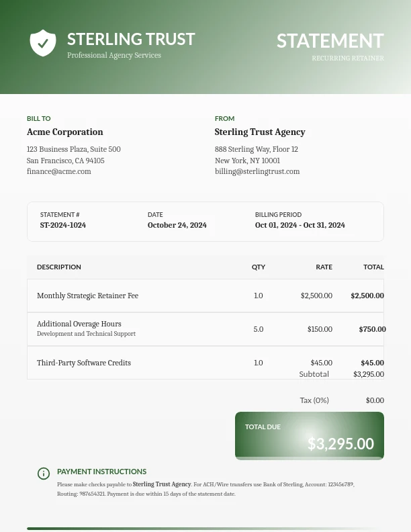Select the statement number ST-2024-1024
This screenshot has width=411, height=532.
(63, 225)
